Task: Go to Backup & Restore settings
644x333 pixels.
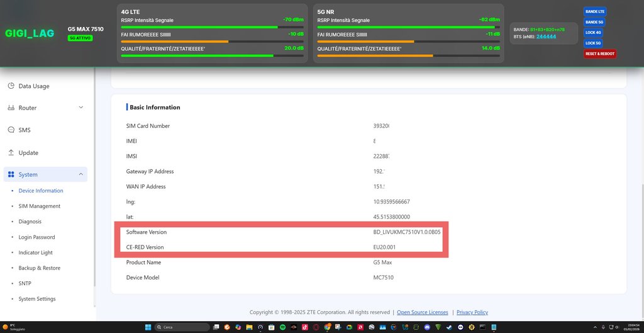Action: 39,268
